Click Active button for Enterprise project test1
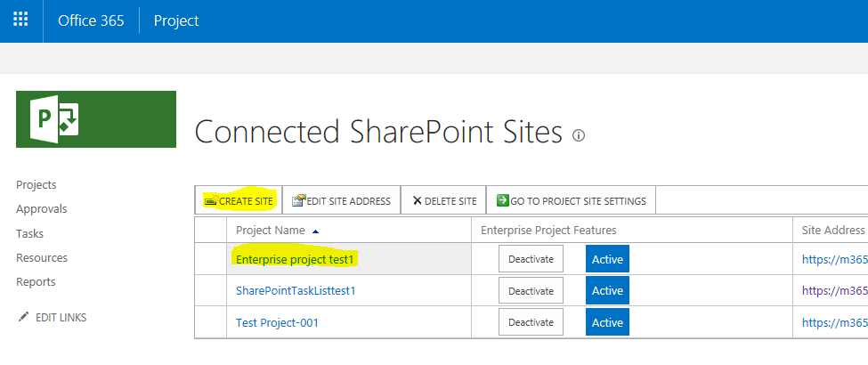 pyautogui.click(x=607, y=259)
